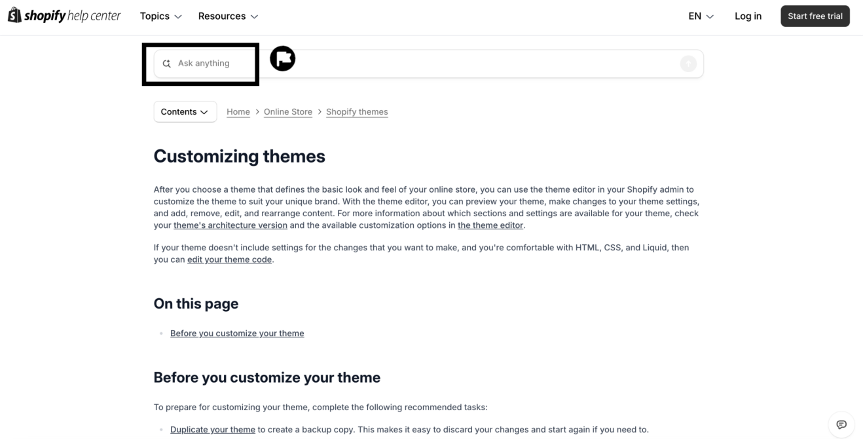The width and height of the screenshot is (864, 440).
Task: Follow the theme editor link
Action: pos(490,225)
